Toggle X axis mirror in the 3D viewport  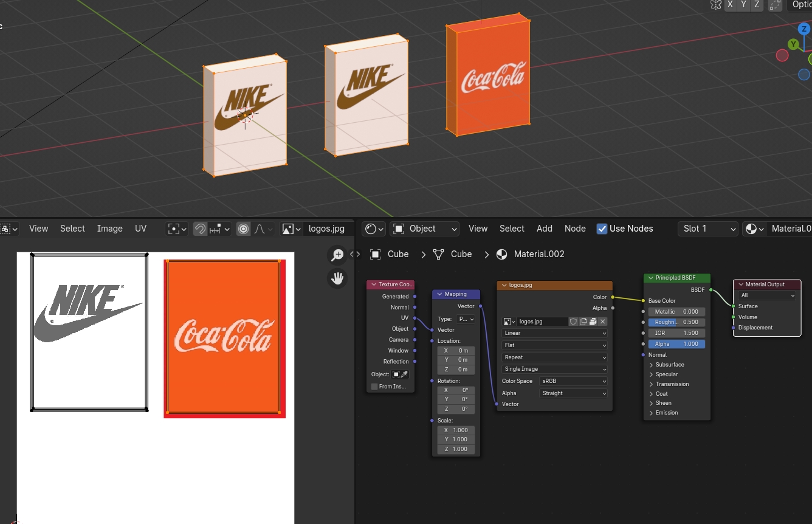pos(730,5)
